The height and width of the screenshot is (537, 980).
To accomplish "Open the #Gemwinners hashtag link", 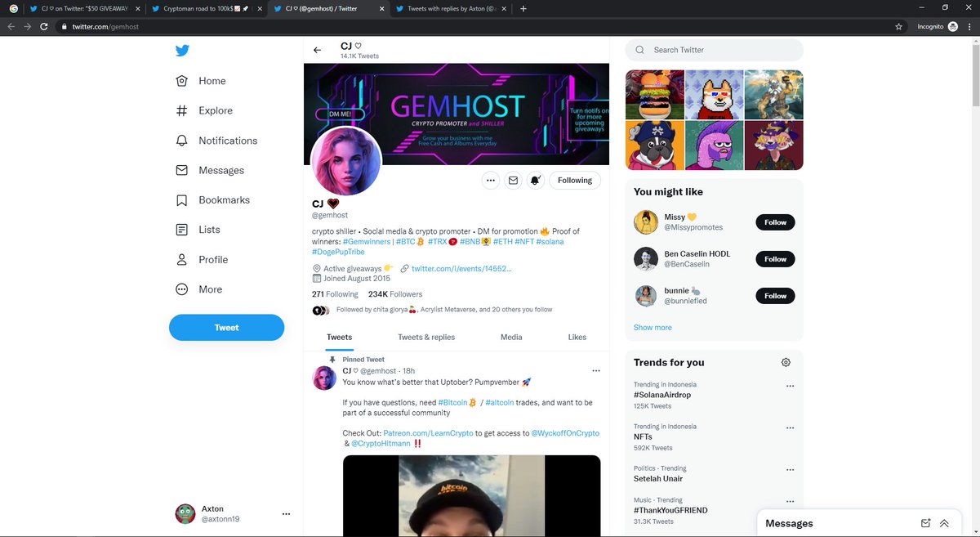I will [x=367, y=242].
